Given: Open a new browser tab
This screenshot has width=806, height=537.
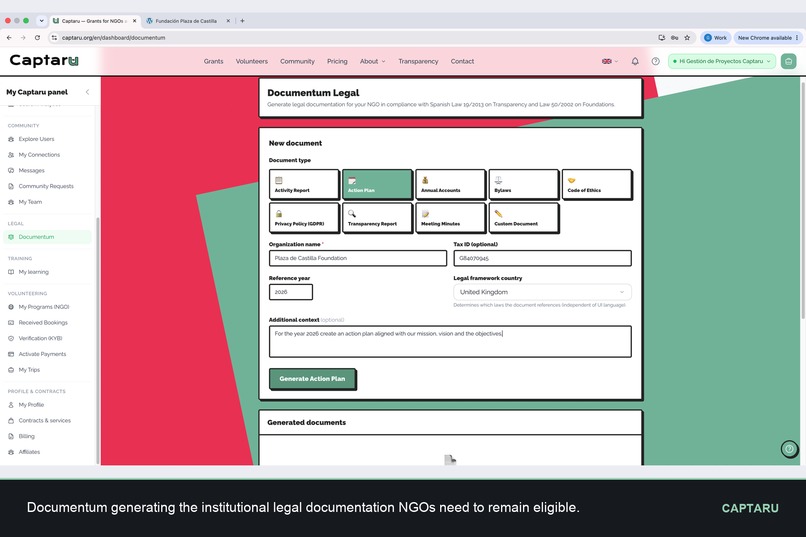Looking at the screenshot, I should pos(242,21).
